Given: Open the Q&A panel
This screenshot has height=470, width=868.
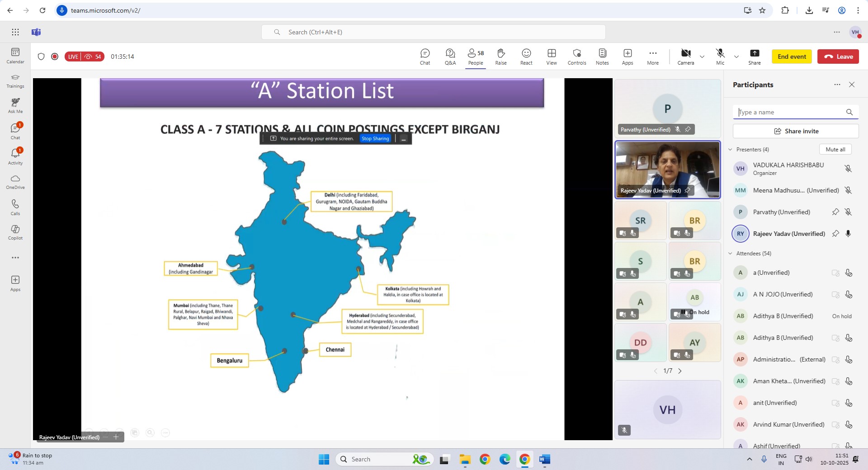Looking at the screenshot, I should pos(450,56).
